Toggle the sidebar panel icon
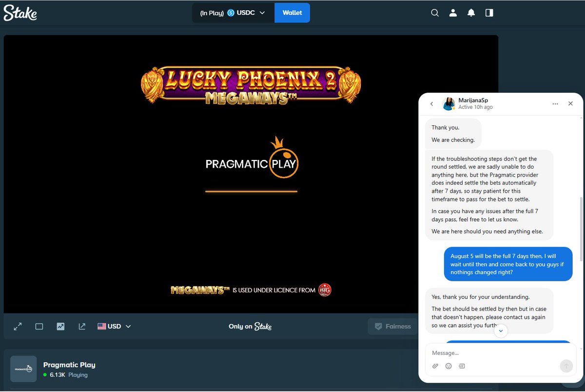The width and height of the screenshot is (585, 392). click(489, 13)
